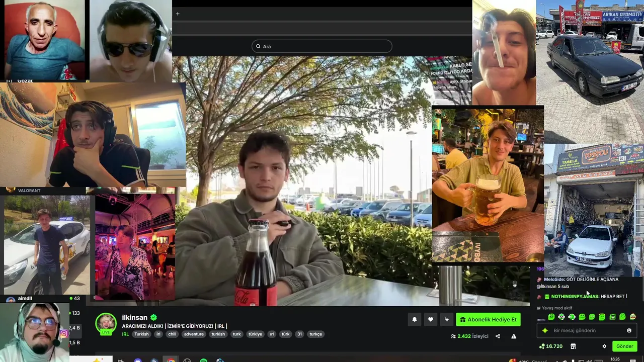Viewport: 644px width, 362px height.
Task: Select the adventure tag
Action: coord(194,334)
